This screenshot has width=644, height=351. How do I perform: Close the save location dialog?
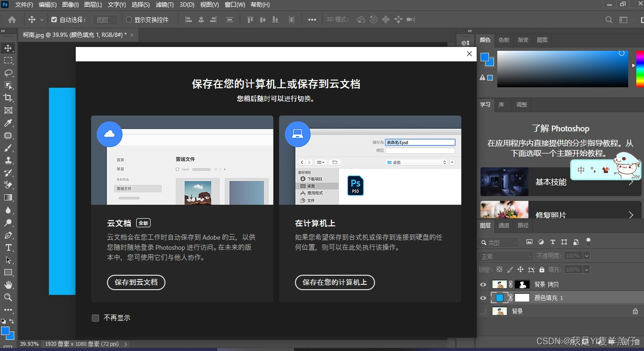pos(469,54)
